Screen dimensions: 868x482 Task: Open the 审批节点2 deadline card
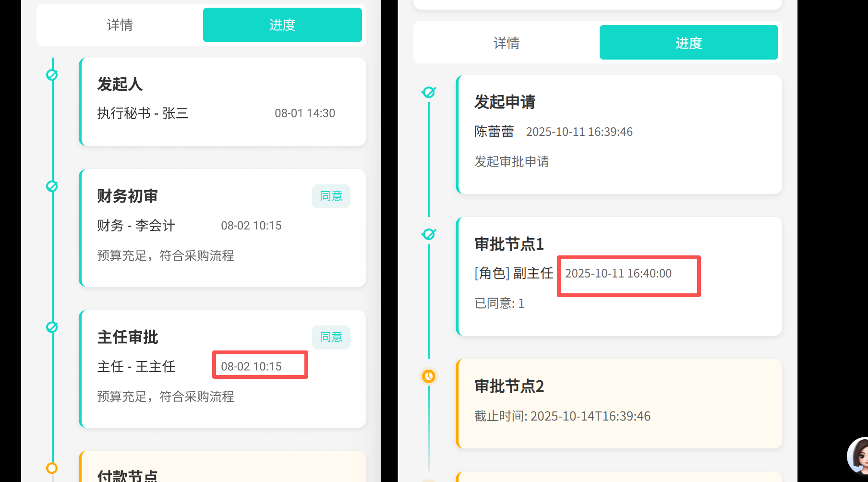pyautogui.click(x=619, y=404)
